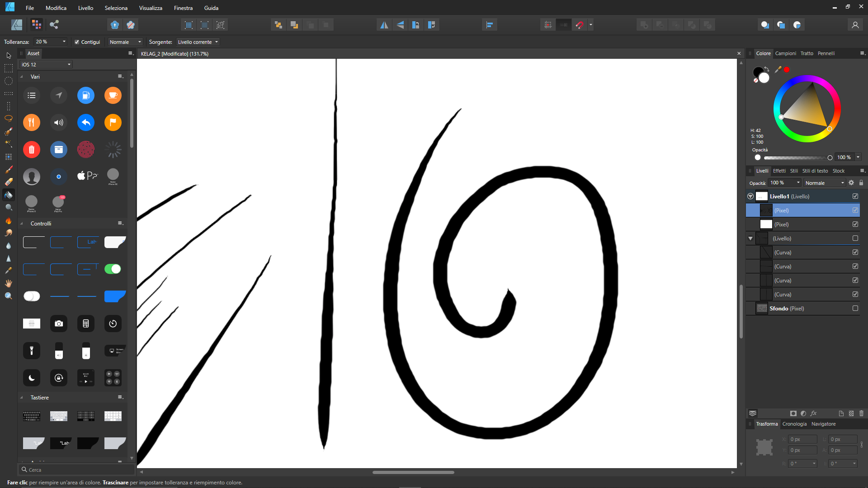Show the Sfondo layer via its checkbox

(855, 308)
